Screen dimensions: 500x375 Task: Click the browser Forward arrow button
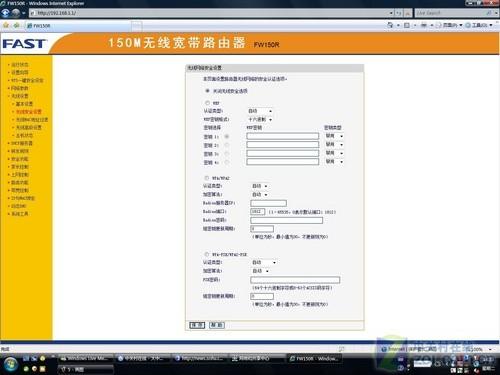[16, 13]
